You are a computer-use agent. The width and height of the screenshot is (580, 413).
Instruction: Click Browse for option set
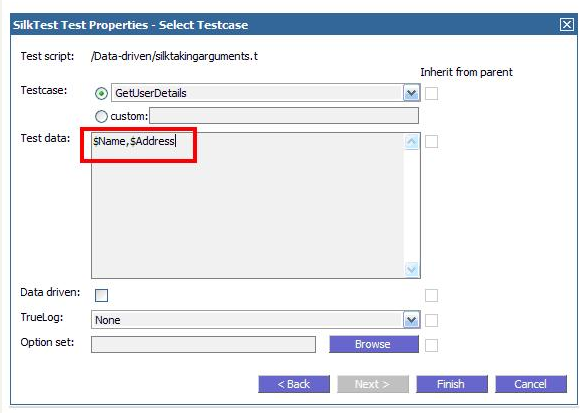click(374, 344)
